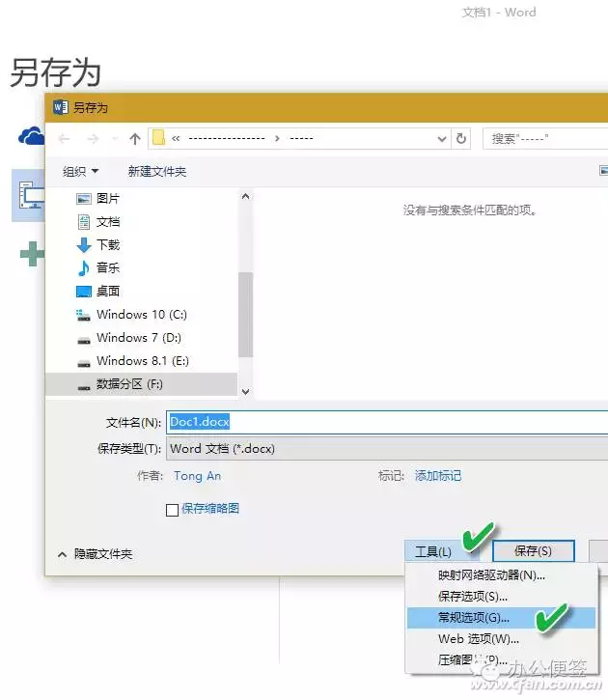
Task: Open the 工具(L) tools dropdown
Action: 441,551
